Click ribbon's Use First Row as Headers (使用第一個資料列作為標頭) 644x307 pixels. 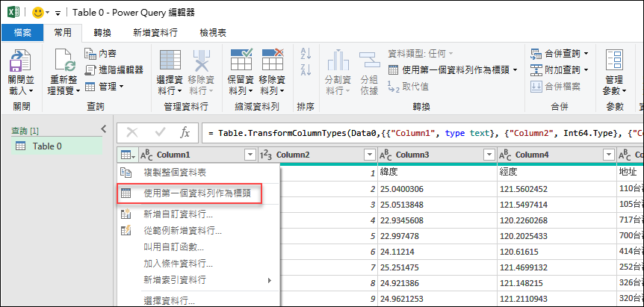click(x=453, y=69)
